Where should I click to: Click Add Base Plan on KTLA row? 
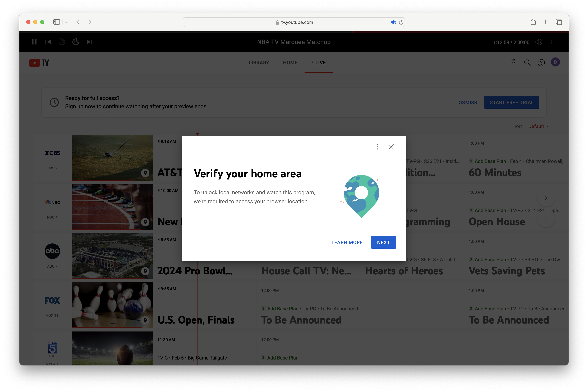coord(282,358)
